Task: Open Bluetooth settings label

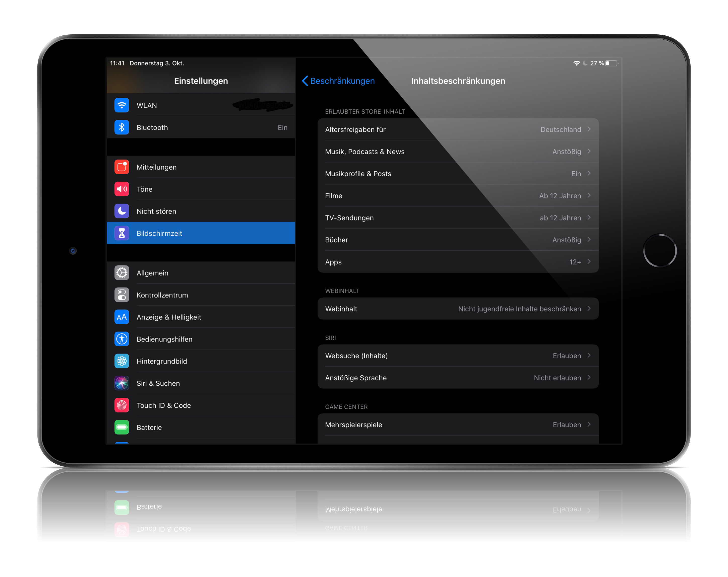Action: click(x=152, y=127)
